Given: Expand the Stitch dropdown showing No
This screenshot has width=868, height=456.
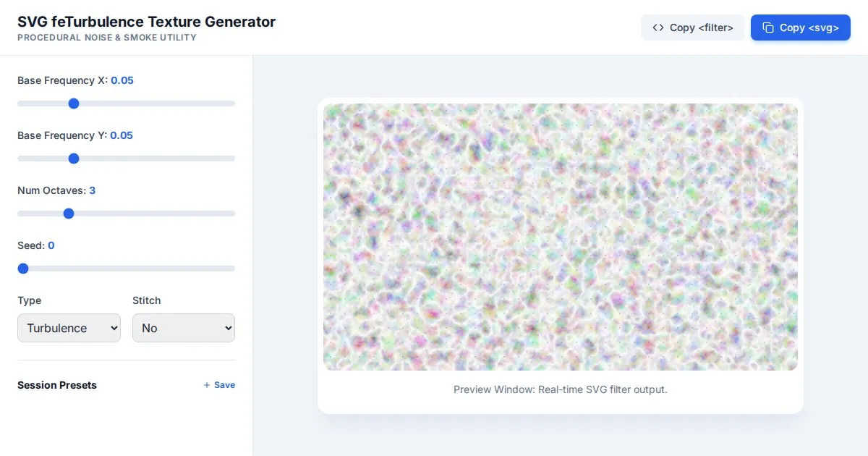Looking at the screenshot, I should click(184, 328).
